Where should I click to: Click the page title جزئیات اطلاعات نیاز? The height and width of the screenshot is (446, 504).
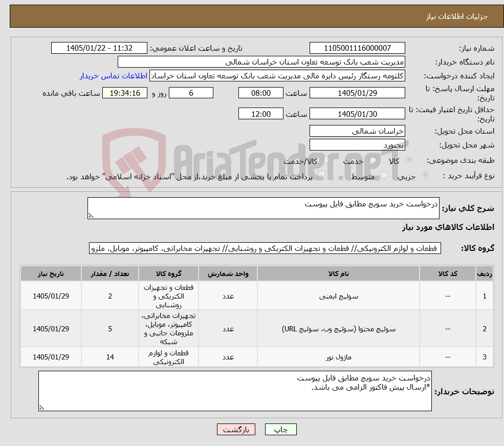[x=457, y=16]
